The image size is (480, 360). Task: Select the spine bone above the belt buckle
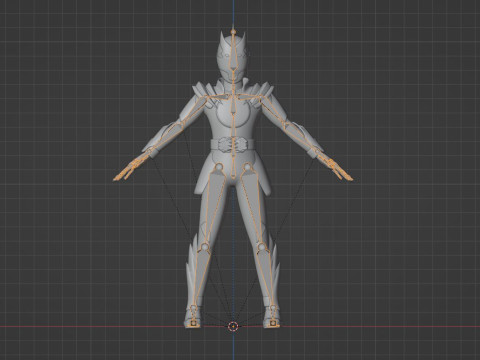click(x=233, y=126)
